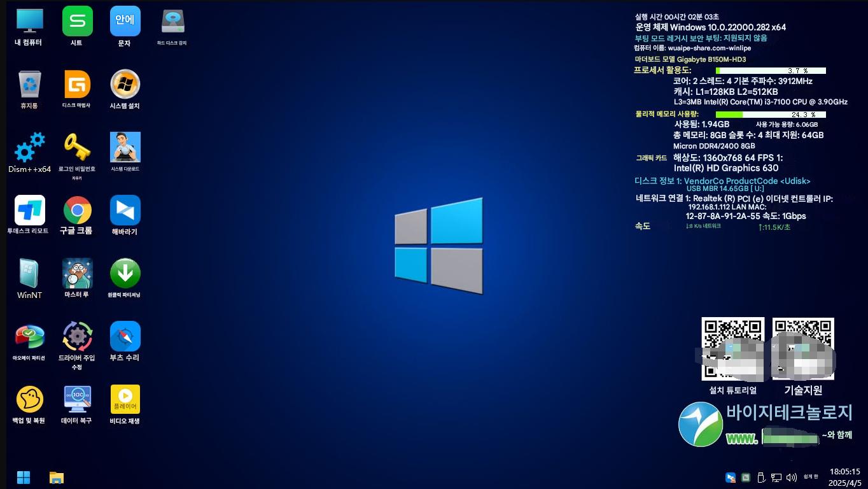
Task: Open the 아오메이 파티션 partition tool
Action: pyautogui.click(x=29, y=336)
